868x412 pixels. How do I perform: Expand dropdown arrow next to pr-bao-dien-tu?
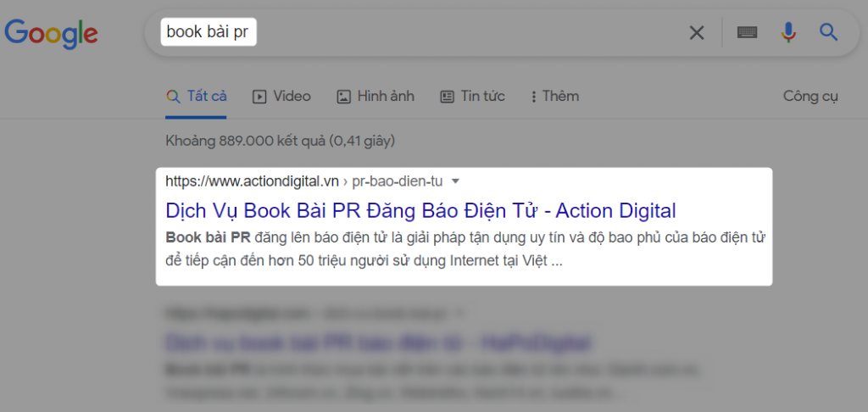tap(455, 181)
